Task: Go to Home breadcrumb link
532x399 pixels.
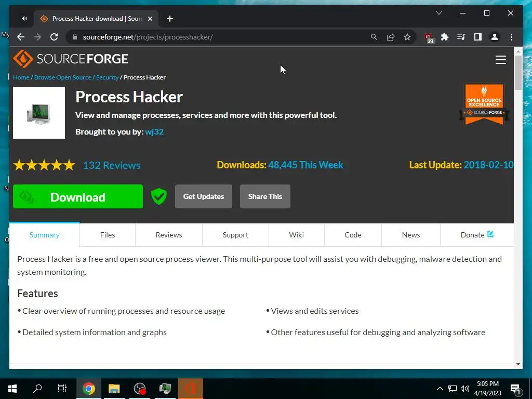Action: (x=21, y=77)
